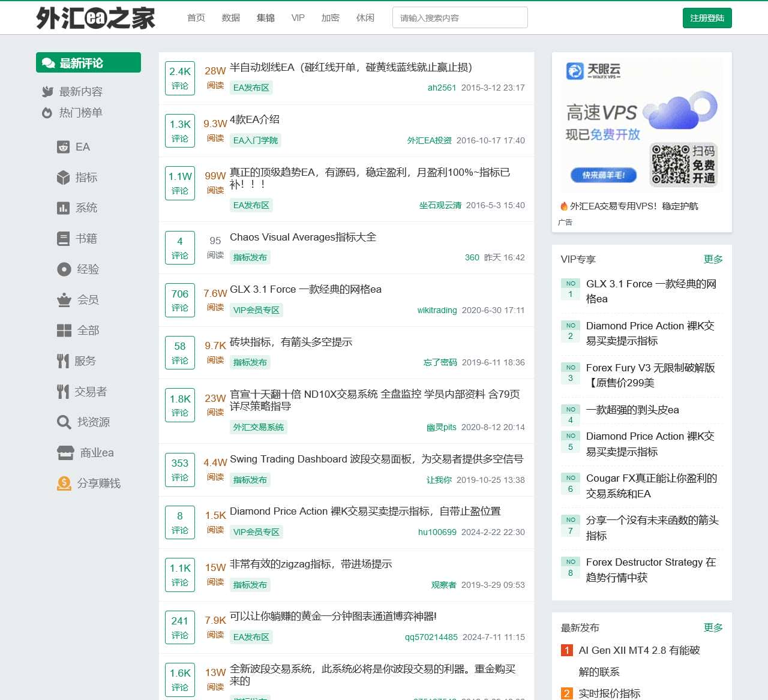The width and height of the screenshot is (768, 700).
Task: Click the robot icon next to EA
Action: [x=63, y=147]
